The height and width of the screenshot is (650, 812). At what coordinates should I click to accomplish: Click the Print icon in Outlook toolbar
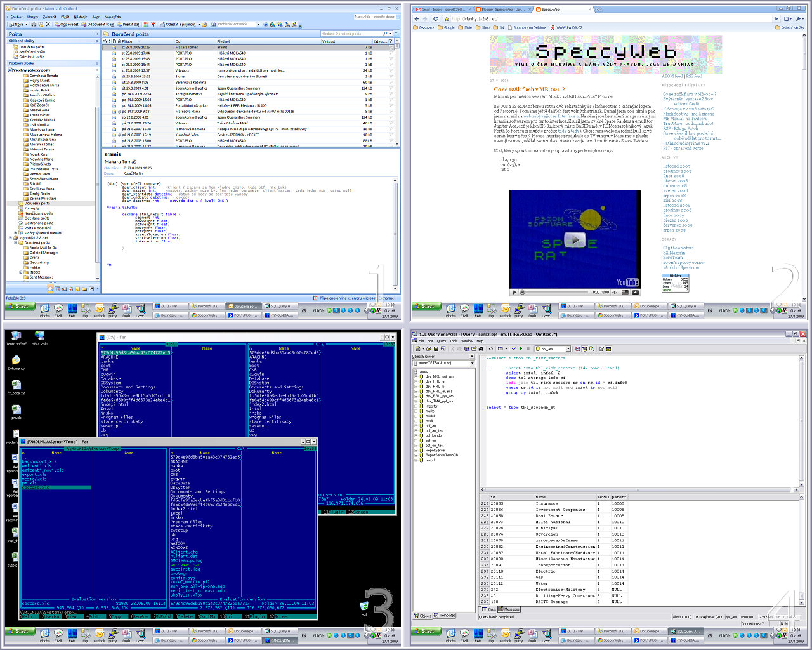pyautogui.click(x=32, y=25)
